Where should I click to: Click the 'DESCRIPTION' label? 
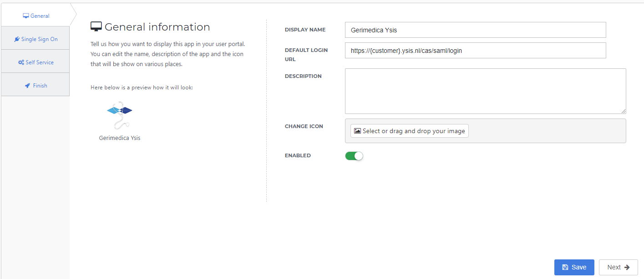click(303, 76)
